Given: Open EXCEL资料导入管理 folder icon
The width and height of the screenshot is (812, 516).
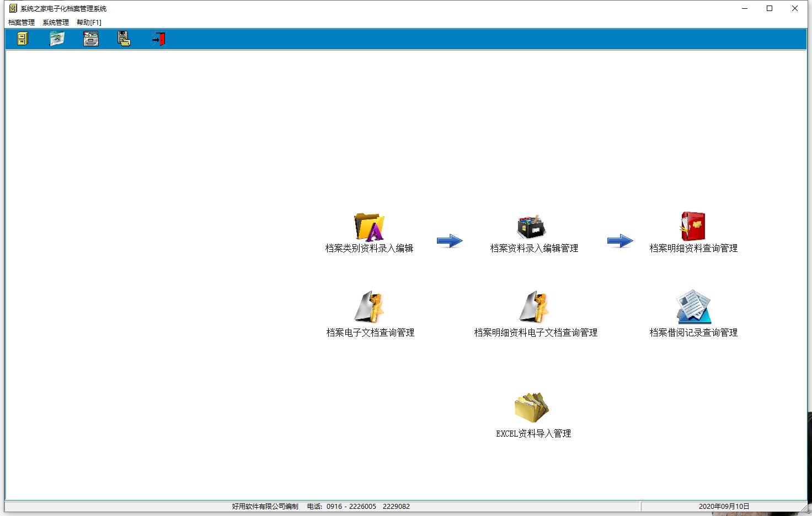Looking at the screenshot, I should point(531,407).
